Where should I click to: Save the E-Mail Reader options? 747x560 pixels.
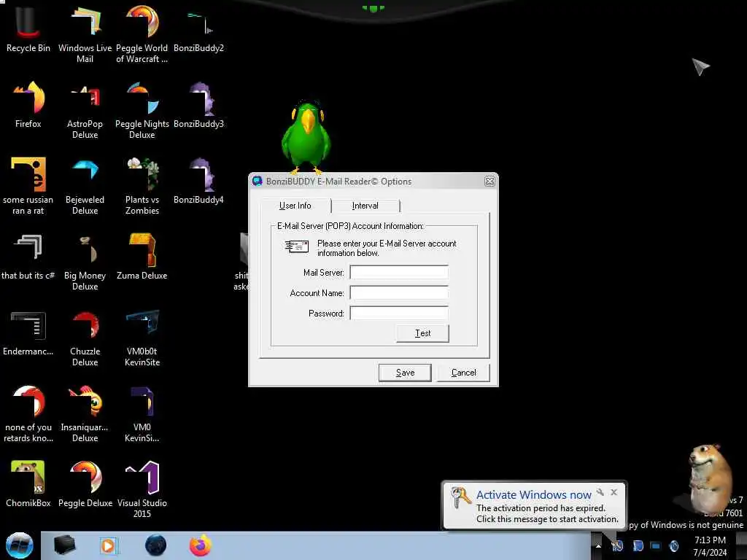pyautogui.click(x=405, y=373)
